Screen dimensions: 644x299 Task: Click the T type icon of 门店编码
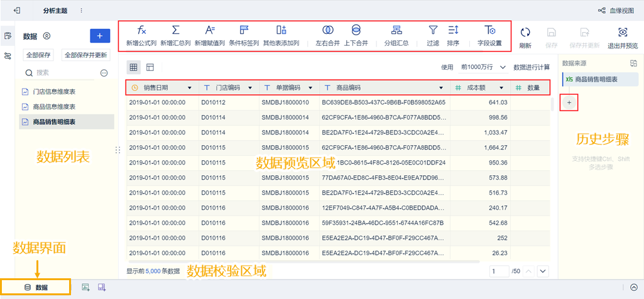pos(207,88)
